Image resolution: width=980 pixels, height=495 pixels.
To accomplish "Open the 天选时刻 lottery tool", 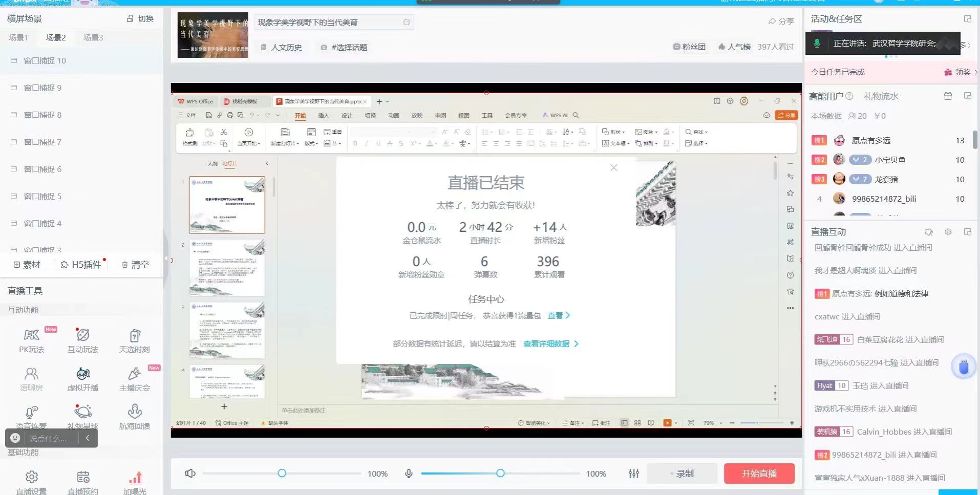I will click(134, 340).
